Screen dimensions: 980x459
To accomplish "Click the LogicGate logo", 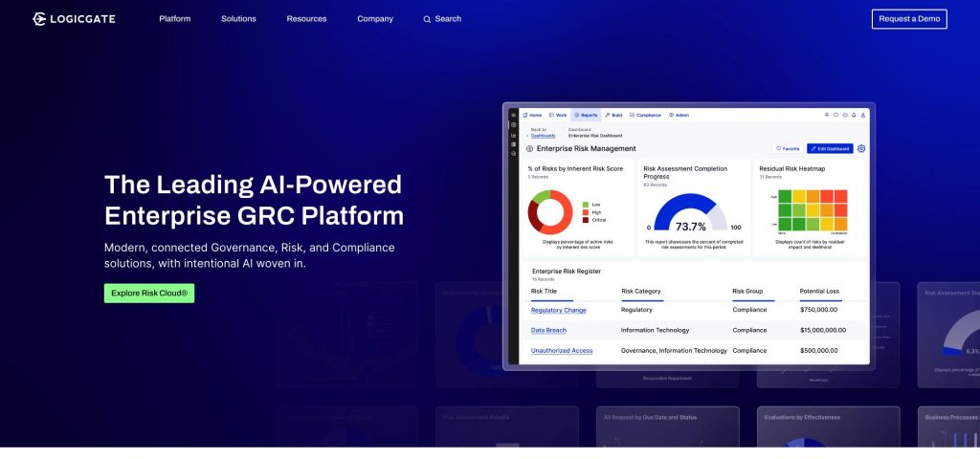I will click(x=74, y=19).
